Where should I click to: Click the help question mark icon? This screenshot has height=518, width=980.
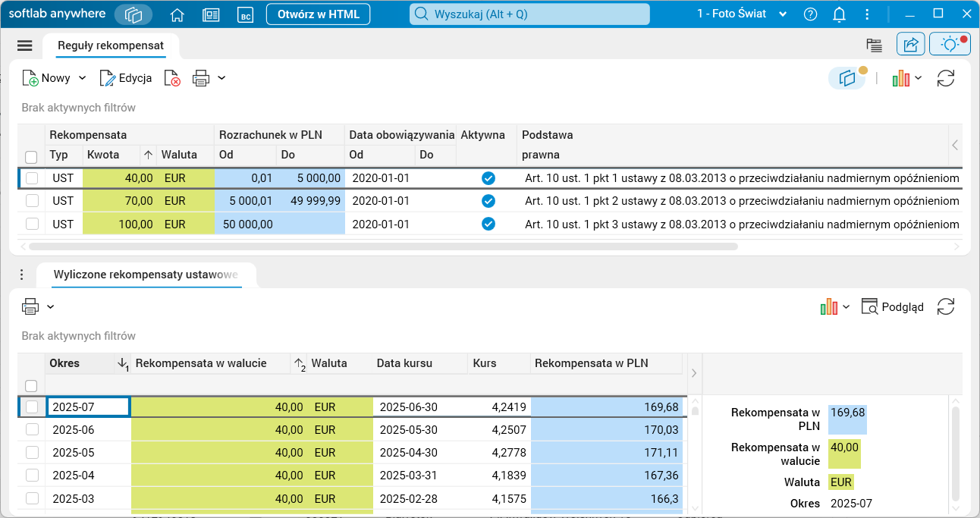point(810,14)
